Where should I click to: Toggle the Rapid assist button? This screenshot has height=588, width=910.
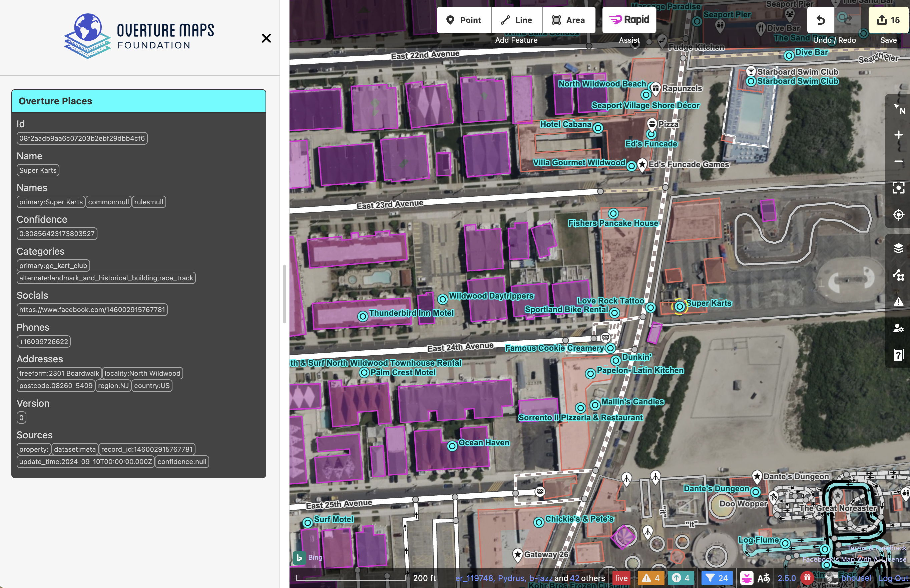[629, 20]
